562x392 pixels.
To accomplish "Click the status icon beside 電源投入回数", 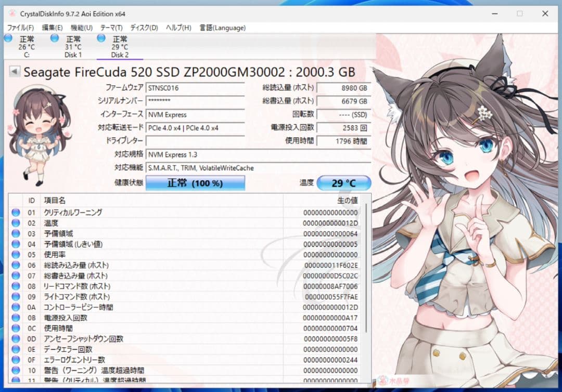I will (15, 318).
